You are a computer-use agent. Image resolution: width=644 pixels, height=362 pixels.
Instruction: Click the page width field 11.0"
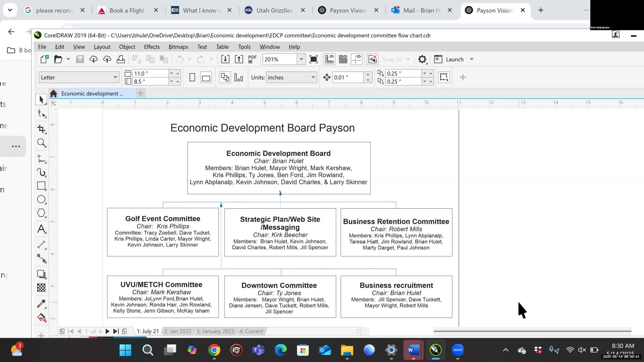(150, 73)
